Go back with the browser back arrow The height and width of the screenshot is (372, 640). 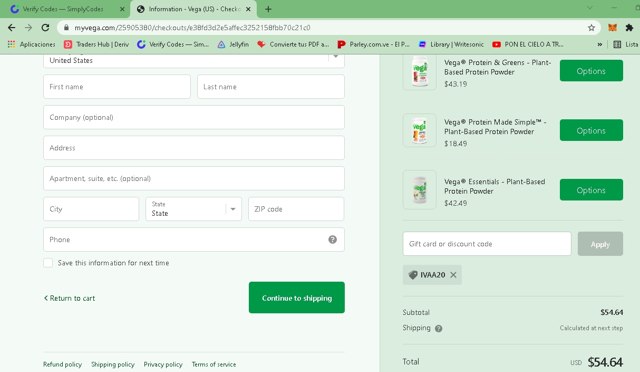(x=11, y=27)
